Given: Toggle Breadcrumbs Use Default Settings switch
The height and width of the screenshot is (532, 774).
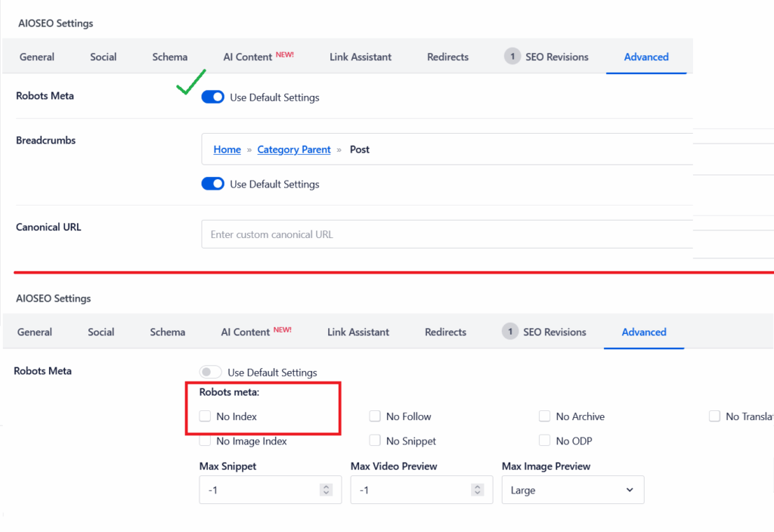Looking at the screenshot, I should click(212, 184).
